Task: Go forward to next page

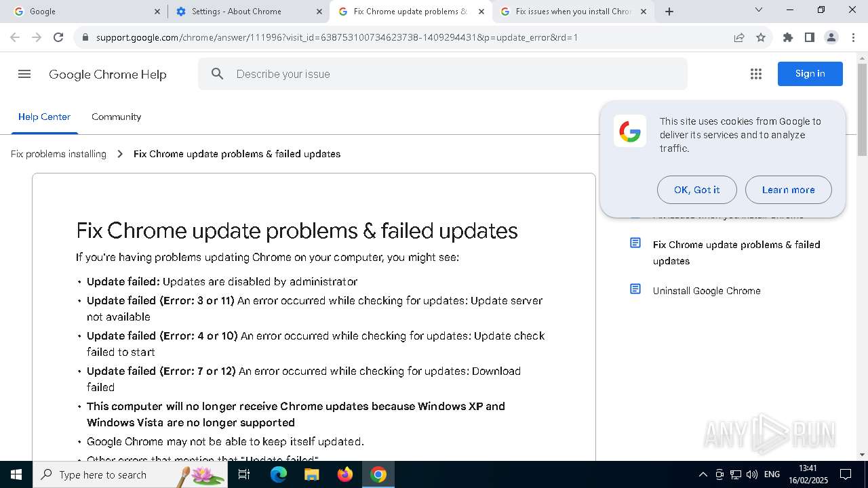Action: pos(37,37)
